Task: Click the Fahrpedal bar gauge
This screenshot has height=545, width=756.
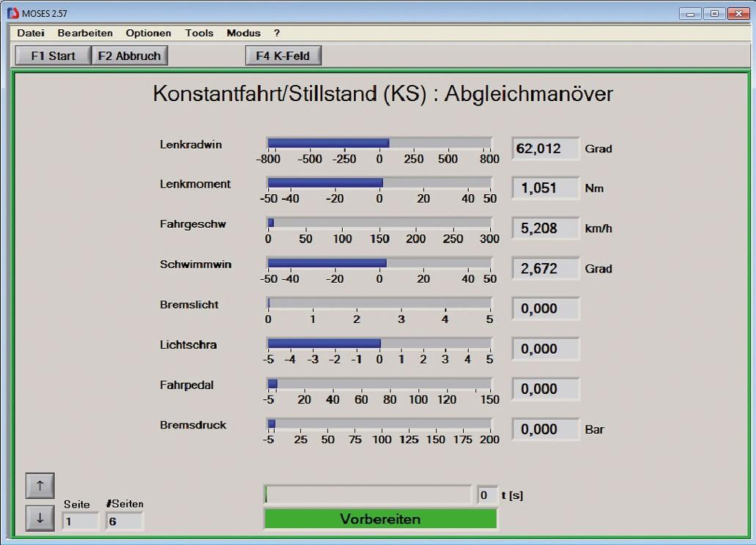Action: point(379,383)
